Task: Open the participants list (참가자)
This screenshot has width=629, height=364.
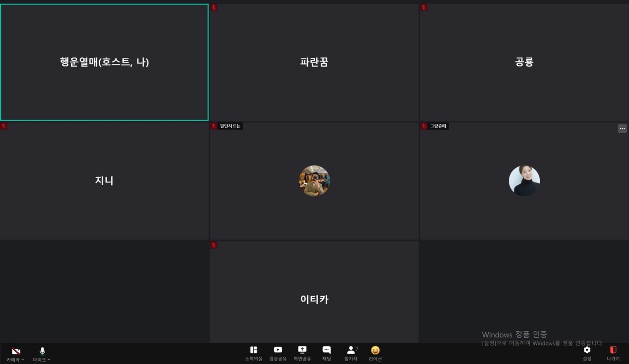Action: 351,353
